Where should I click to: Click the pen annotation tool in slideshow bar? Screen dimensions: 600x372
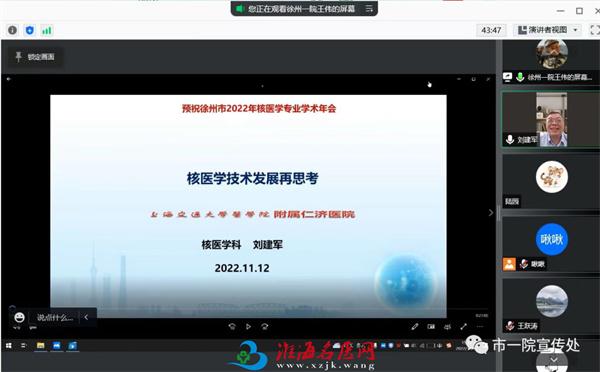(x=415, y=326)
